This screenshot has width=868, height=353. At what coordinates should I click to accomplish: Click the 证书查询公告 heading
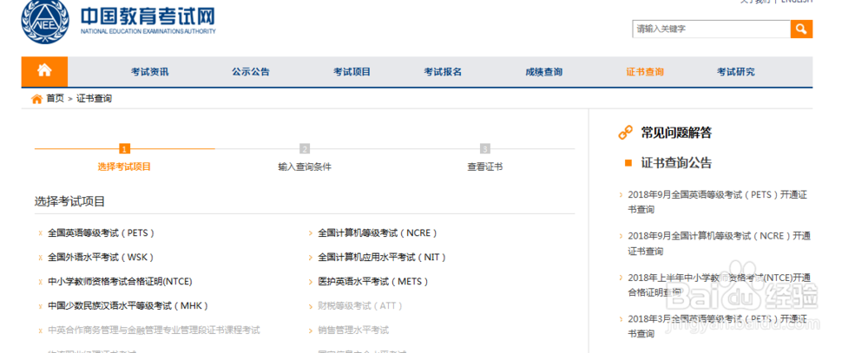(x=676, y=163)
